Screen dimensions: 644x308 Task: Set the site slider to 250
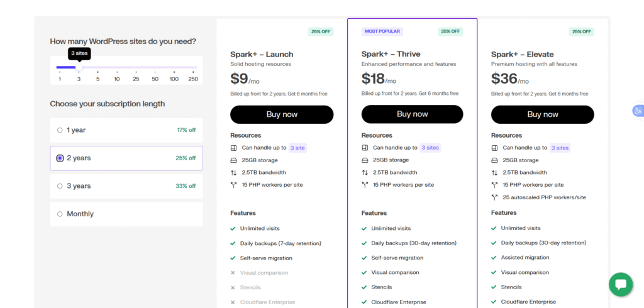(x=193, y=67)
